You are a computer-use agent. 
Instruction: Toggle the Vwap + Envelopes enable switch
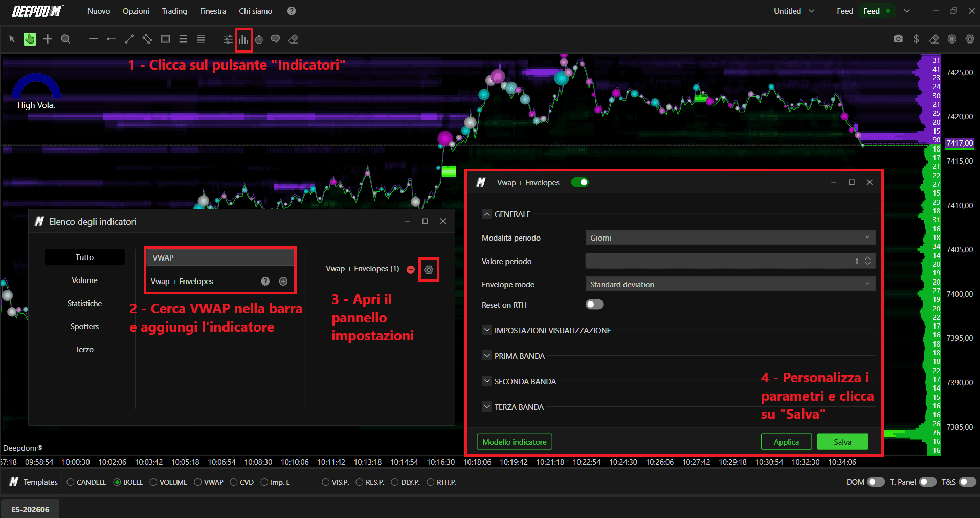click(580, 182)
